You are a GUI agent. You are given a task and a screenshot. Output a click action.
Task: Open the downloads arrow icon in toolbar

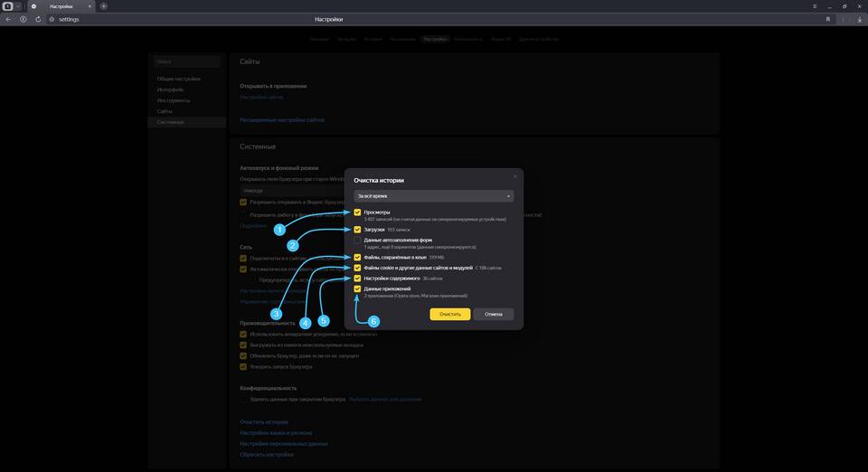860,19
